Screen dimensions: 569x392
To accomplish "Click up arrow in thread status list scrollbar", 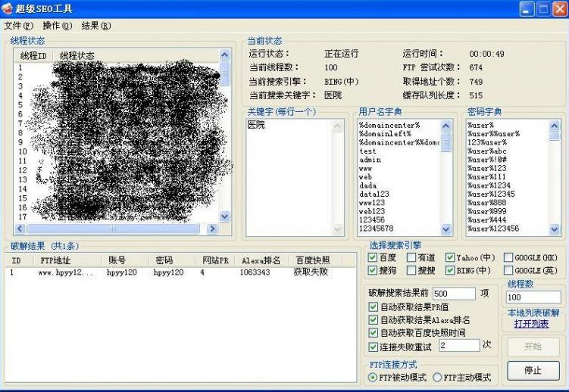I will click(224, 55).
